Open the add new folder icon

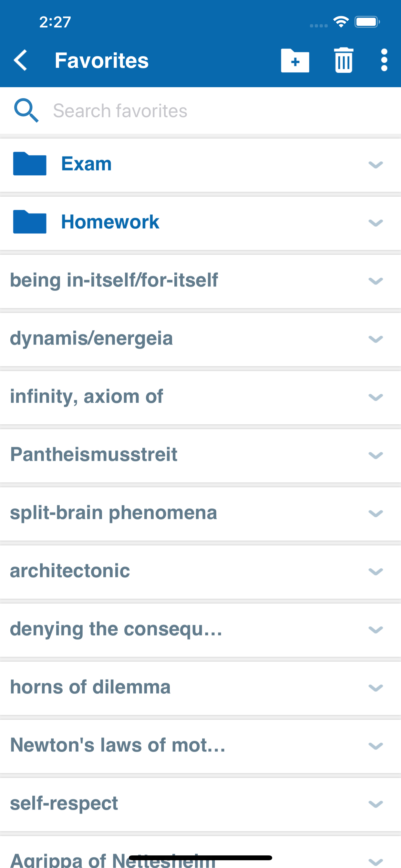tap(295, 61)
